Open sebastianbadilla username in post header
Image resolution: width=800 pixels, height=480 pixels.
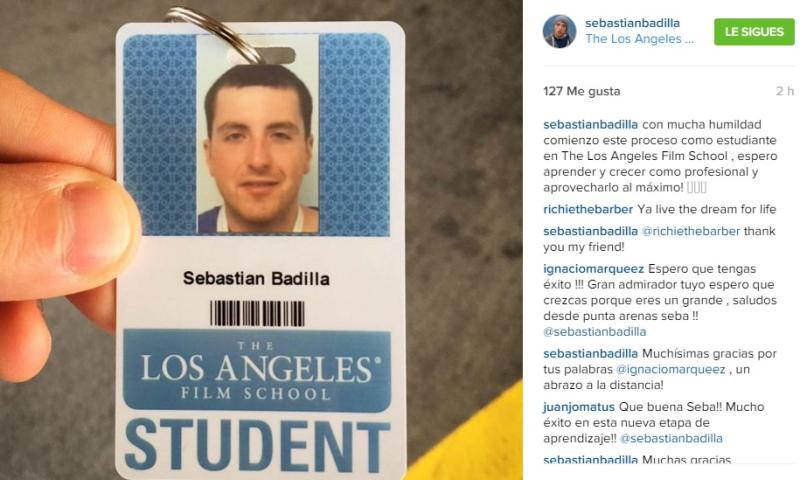pyautogui.click(x=632, y=23)
